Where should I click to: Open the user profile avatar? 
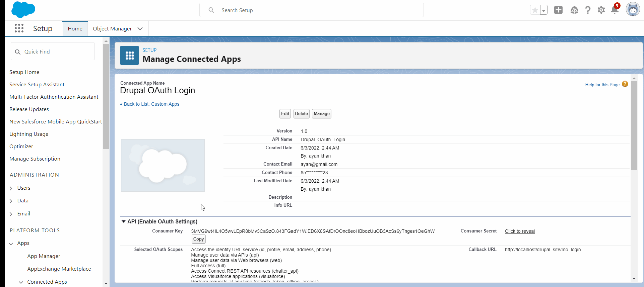tap(633, 10)
